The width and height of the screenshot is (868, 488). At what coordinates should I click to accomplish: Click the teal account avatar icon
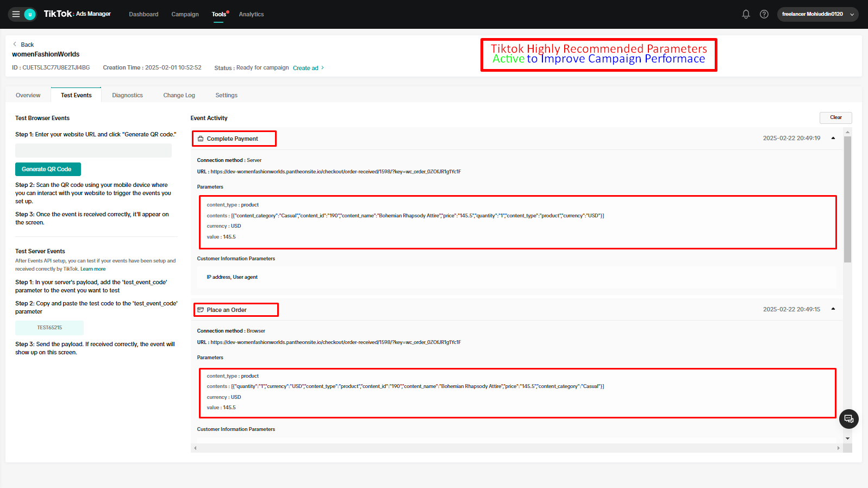click(x=30, y=14)
